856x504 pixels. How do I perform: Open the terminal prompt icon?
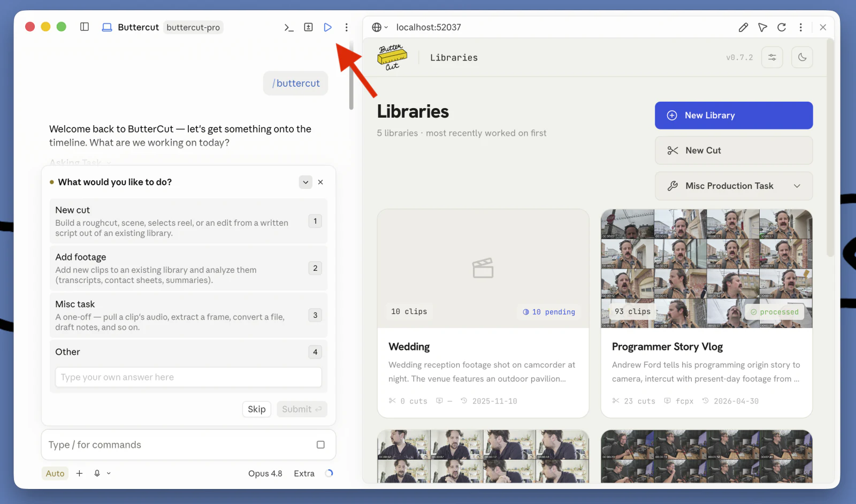click(289, 27)
